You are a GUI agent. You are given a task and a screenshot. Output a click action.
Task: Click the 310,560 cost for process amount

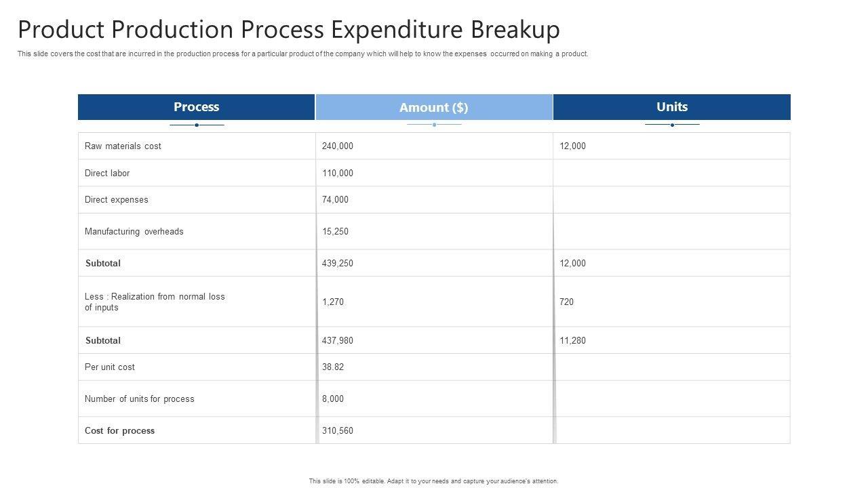pos(338,431)
